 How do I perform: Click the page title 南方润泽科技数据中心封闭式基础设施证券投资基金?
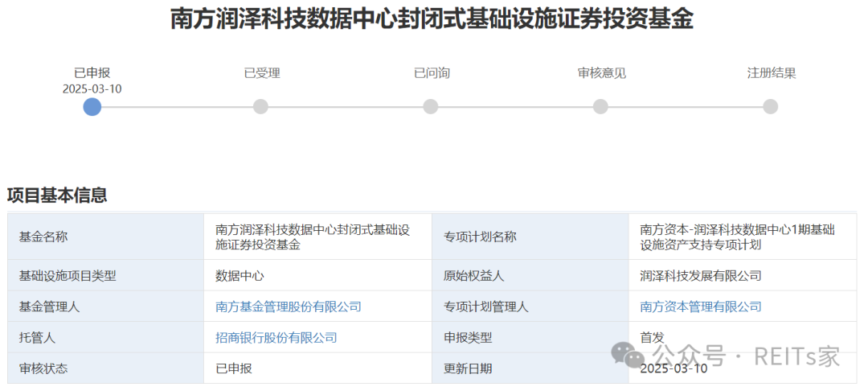pos(432,19)
